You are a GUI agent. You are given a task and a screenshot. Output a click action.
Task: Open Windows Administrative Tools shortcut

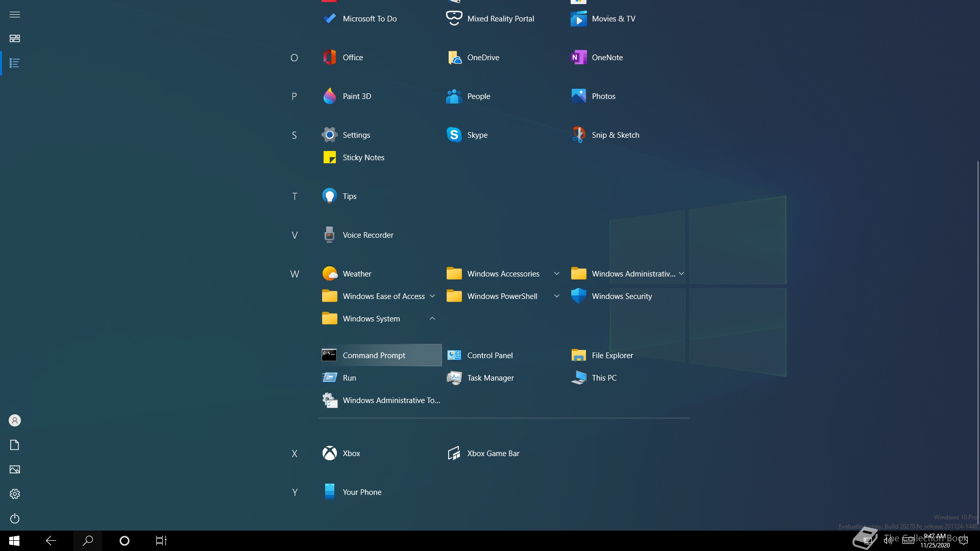click(x=379, y=400)
